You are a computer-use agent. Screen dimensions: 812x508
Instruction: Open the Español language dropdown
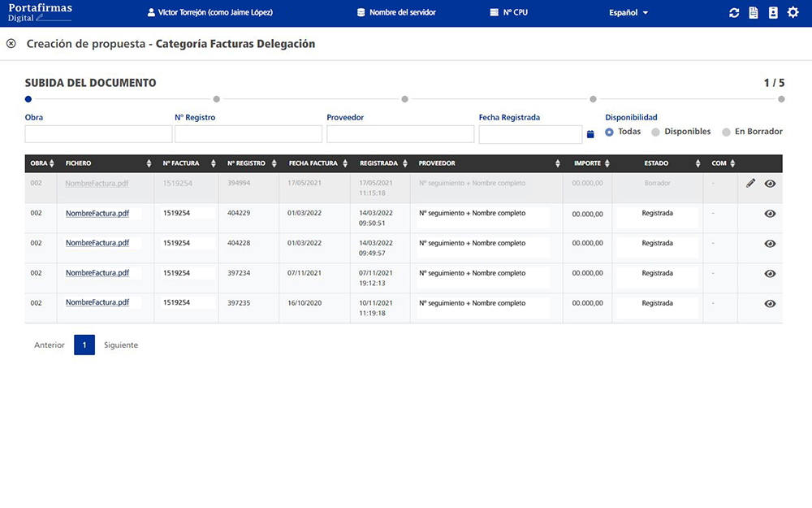click(628, 13)
